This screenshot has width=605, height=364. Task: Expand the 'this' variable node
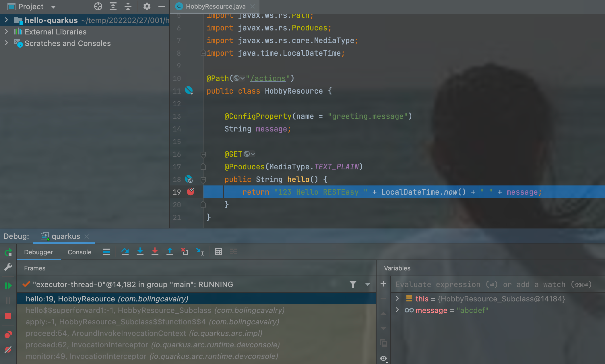pos(397,299)
